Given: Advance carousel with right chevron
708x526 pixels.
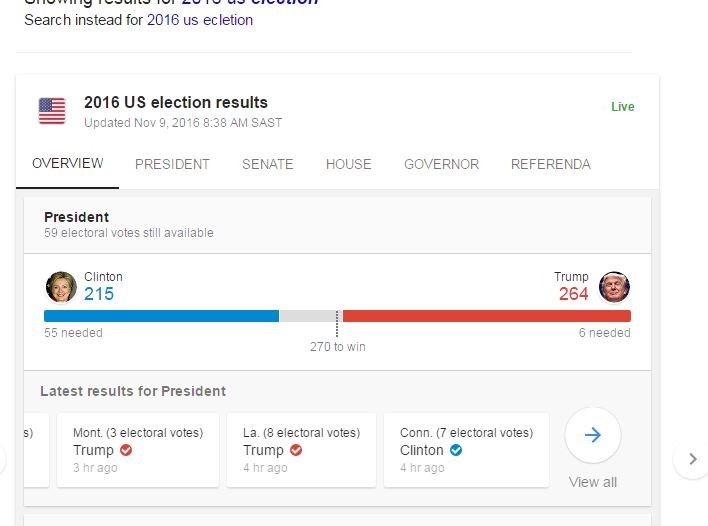Looking at the screenshot, I should (693, 459).
